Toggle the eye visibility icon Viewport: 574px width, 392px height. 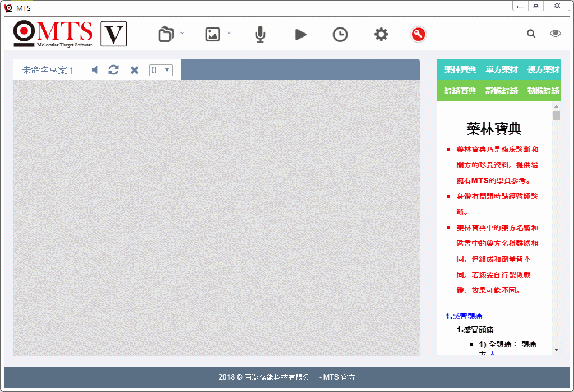pos(555,34)
